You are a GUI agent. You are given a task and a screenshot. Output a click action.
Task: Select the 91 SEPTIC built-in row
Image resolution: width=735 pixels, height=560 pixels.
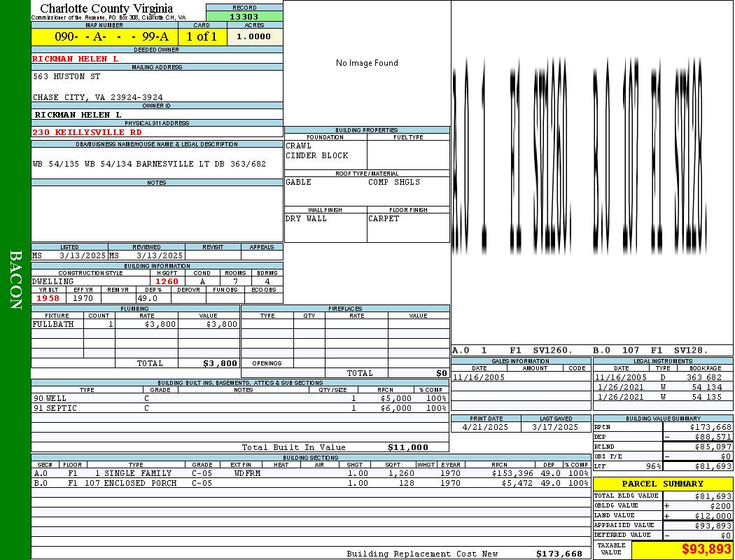[x=239, y=408]
